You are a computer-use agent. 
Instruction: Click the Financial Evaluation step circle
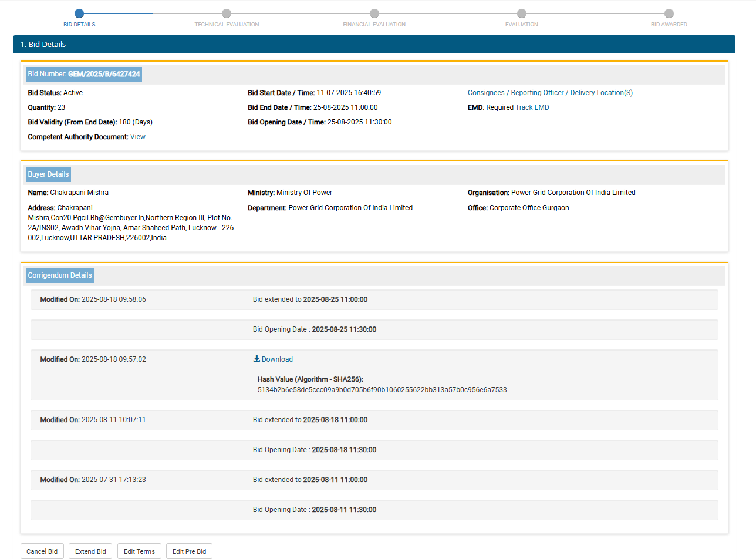374,14
